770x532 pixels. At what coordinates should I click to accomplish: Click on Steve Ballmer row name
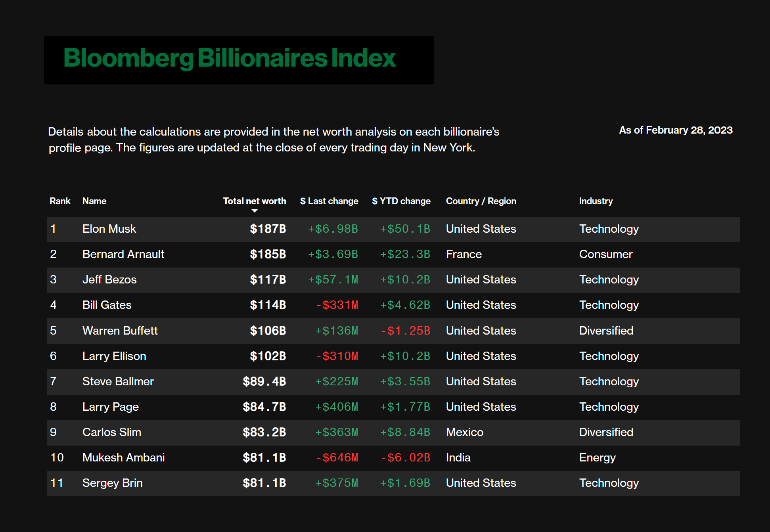coord(118,381)
